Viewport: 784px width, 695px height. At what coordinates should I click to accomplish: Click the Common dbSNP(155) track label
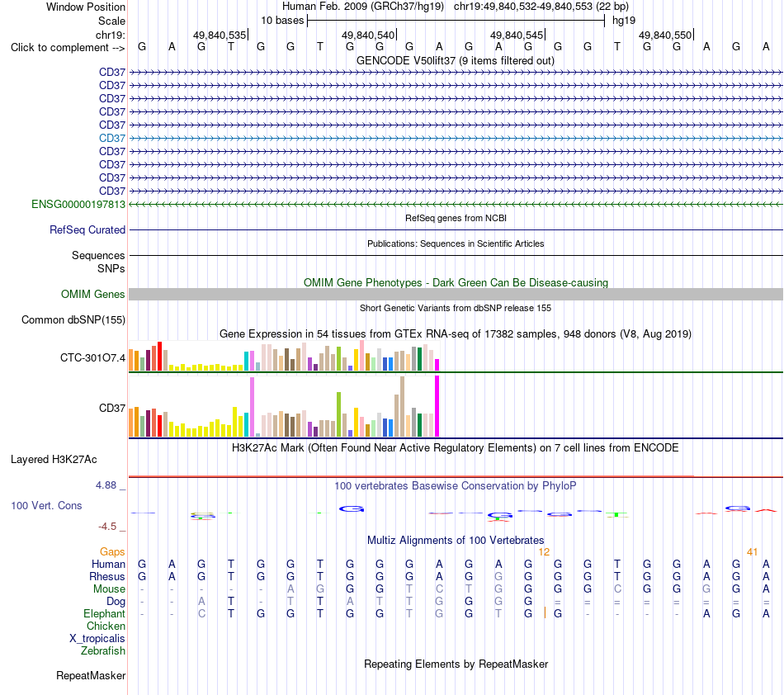(73, 319)
